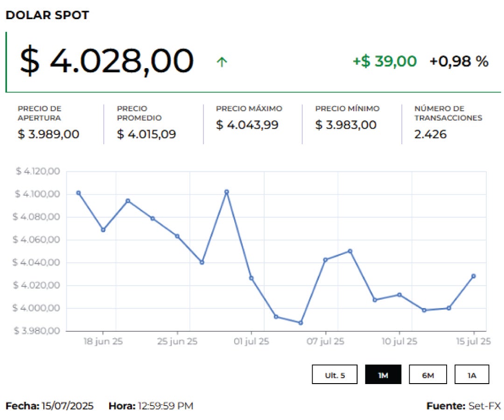The height and width of the screenshot is (420, 504).
Task: Click the main price $ 4.028,00
Action: click(x=106, y=61)
